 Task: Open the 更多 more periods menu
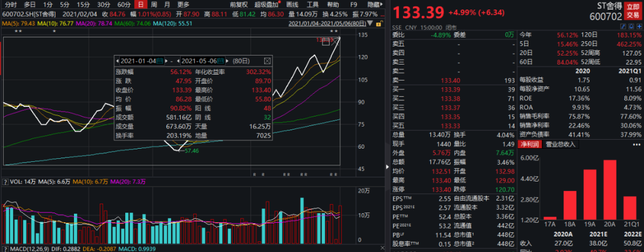[183, 5]
